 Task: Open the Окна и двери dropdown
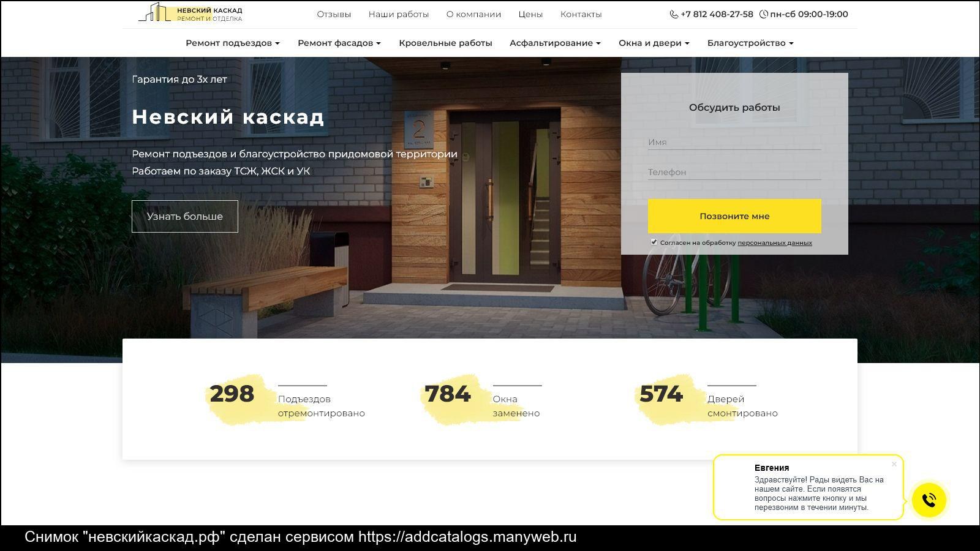(654, 43)
